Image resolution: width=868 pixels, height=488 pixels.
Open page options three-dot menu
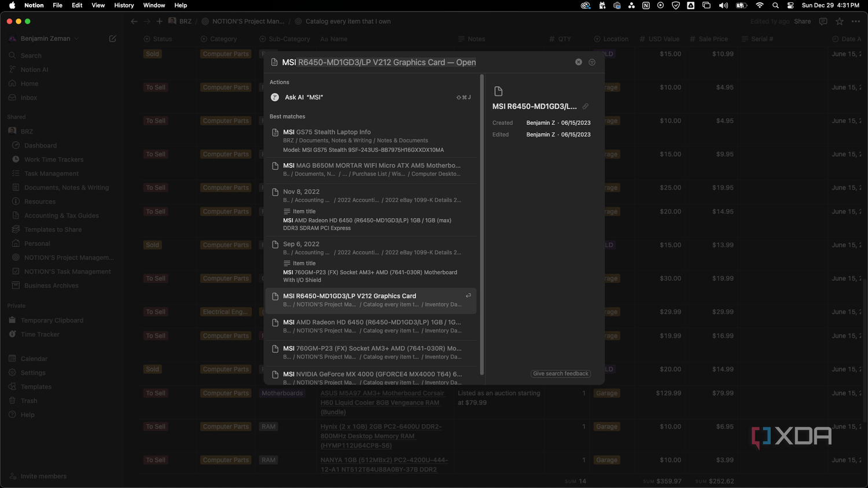[856, 21]
